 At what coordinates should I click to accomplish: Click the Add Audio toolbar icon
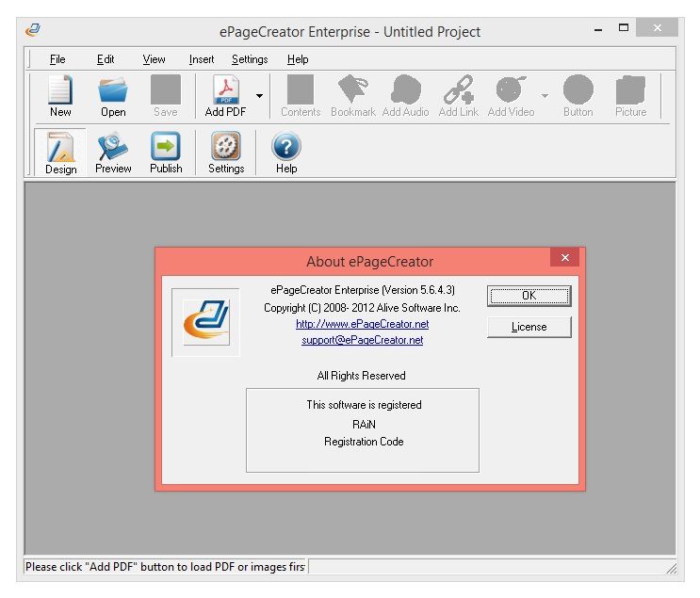click(x=405, y=96)
